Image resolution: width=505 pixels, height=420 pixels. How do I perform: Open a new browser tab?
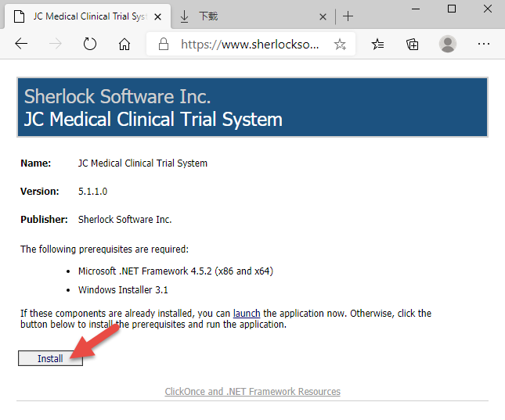coord(348,16)
